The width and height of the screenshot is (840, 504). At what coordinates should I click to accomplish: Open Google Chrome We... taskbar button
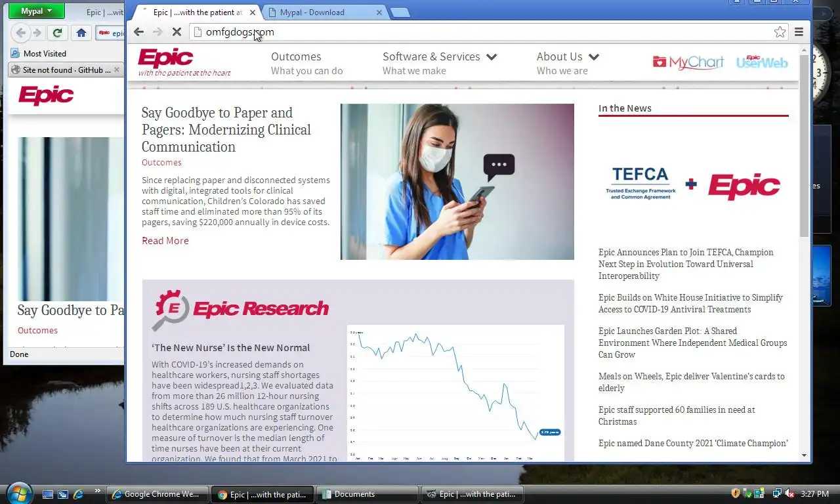[157, 494]
